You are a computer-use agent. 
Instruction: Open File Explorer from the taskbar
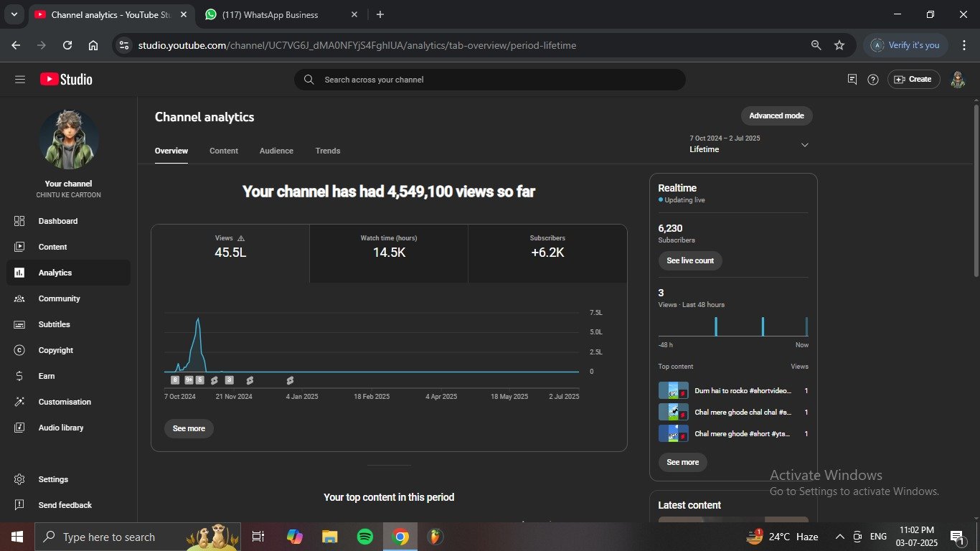pos(330,537)
